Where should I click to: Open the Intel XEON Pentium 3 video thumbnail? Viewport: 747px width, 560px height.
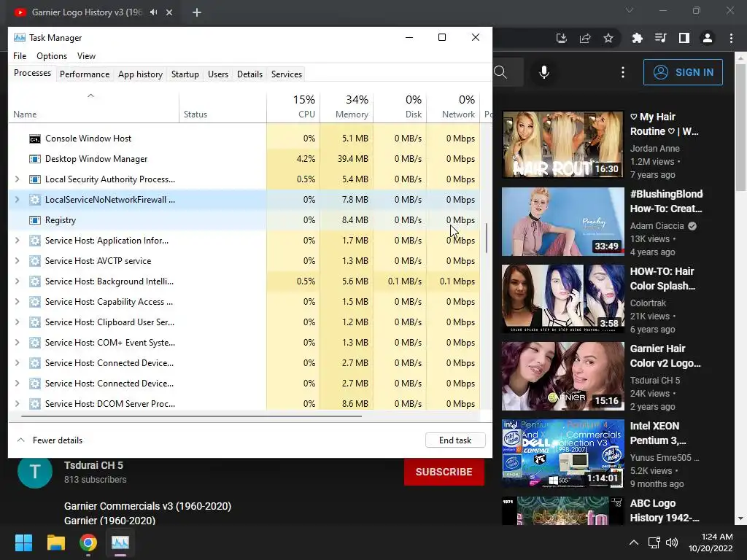pos(562,454)
